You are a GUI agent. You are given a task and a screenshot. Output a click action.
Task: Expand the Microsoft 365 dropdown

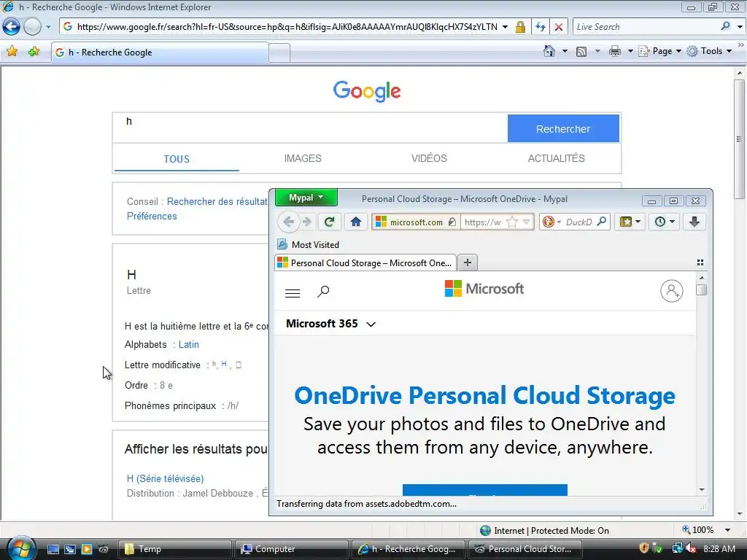click(x=330, y=324)
